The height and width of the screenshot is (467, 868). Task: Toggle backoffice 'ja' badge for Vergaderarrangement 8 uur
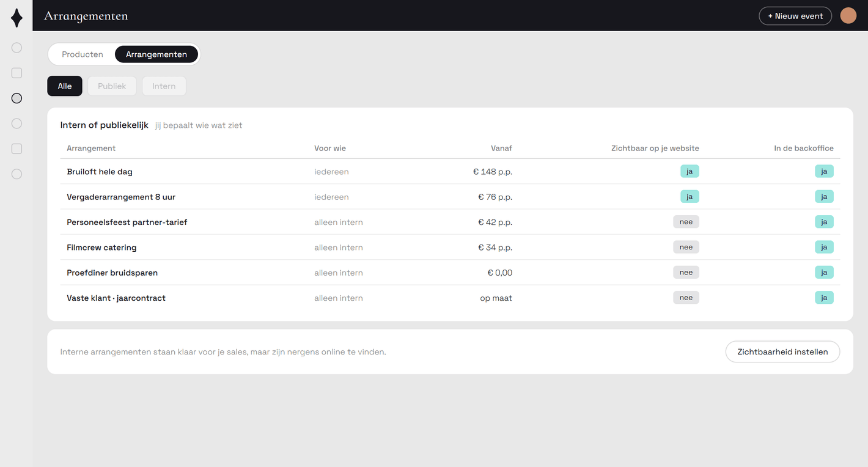824,196
